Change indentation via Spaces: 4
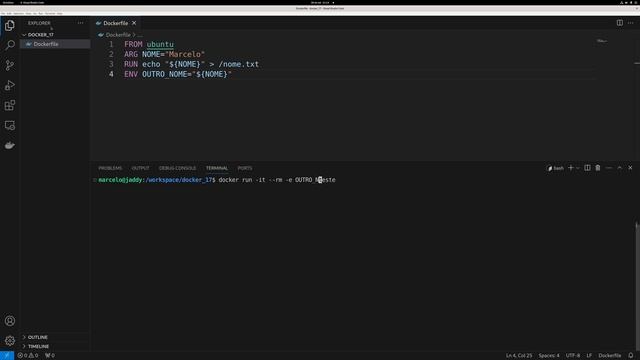640x360 pixels. pyautogui.click(x=549, y=356)
